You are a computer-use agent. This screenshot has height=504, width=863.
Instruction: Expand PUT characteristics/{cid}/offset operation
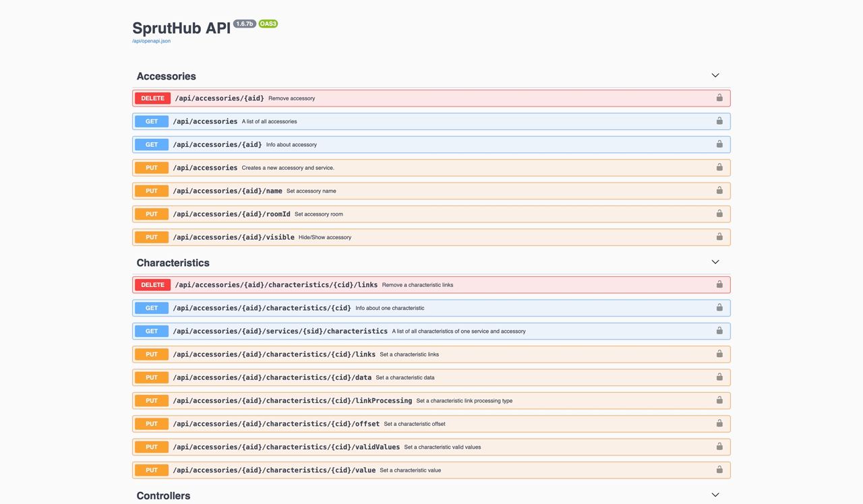[x=431, y=424]
